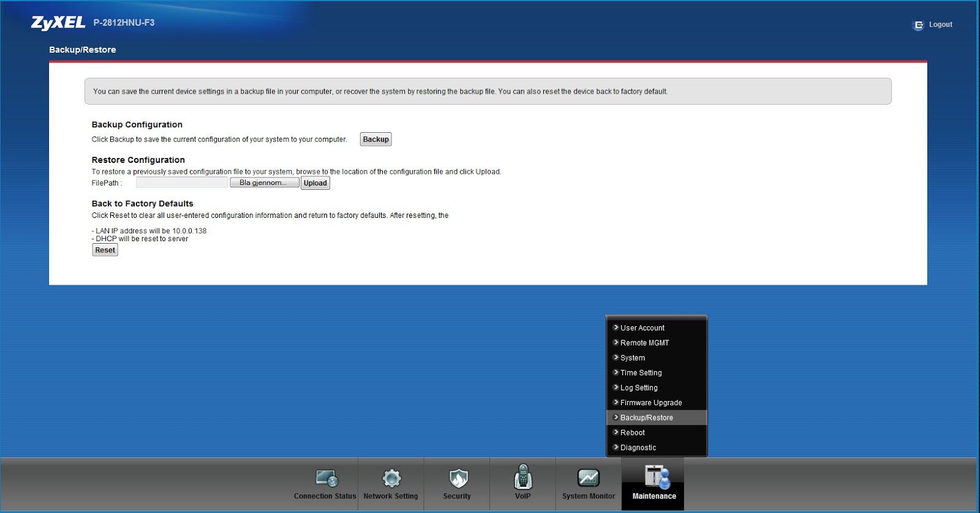Click the LAN IP address 10.0.0.138 line

(x=149, y=231)
